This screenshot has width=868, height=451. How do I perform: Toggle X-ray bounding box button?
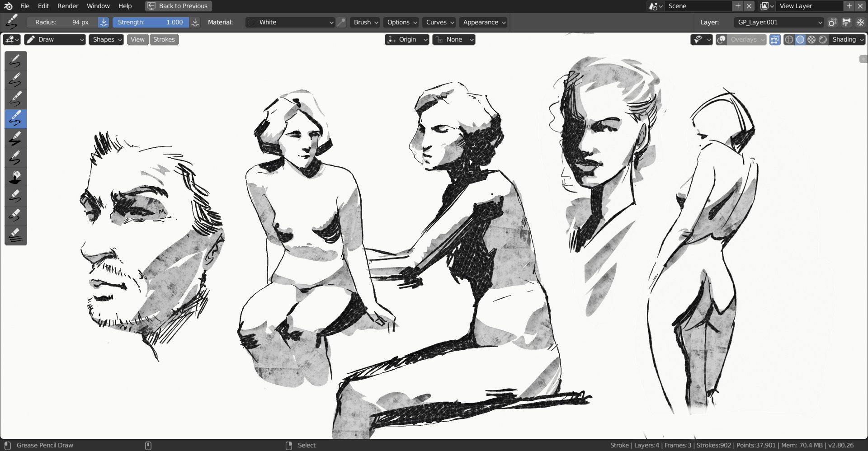pyautogui.click(x=775, y=39)
